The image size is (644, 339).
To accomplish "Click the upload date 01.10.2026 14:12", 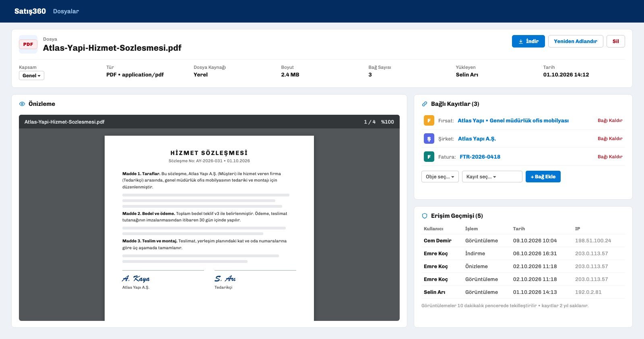I will pos(566,74).
